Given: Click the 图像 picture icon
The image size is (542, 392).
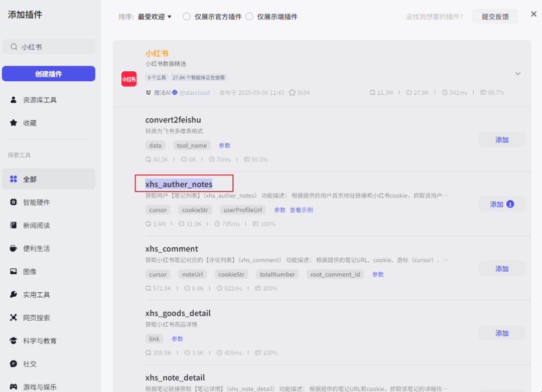Looking at the screenshot, I should pos(14,272).
